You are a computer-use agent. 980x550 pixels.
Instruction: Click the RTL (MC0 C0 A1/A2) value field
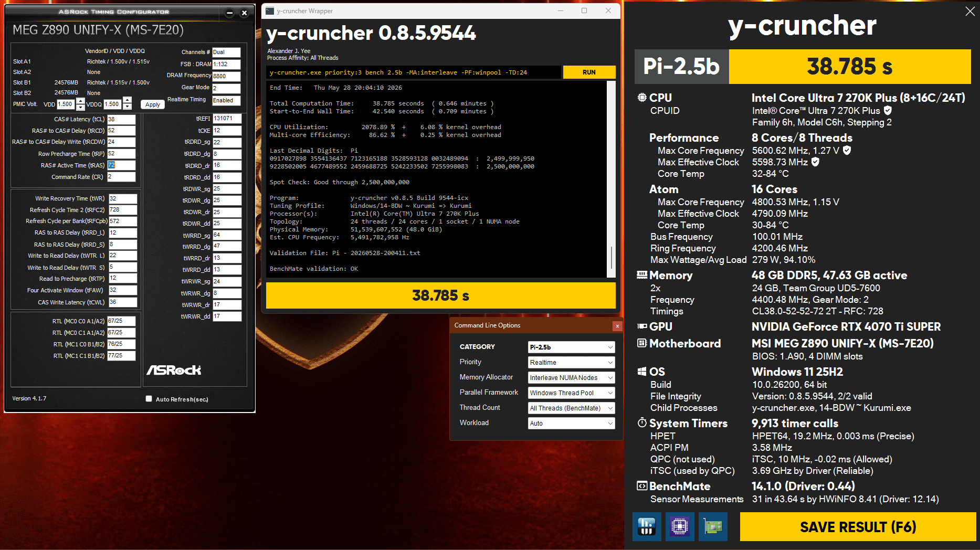[121, 321]
